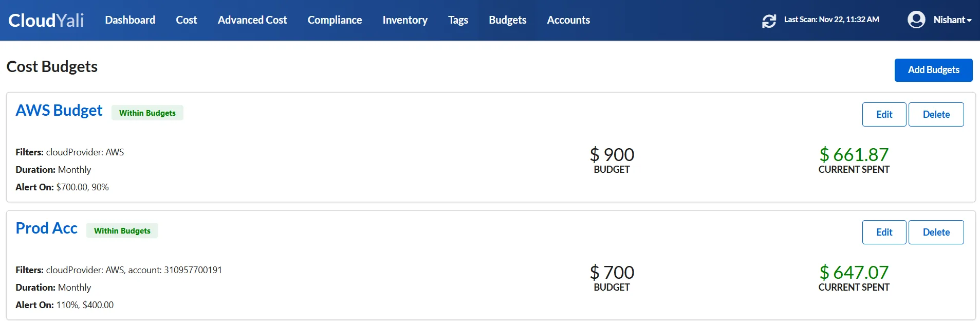This screenshot has width=980, height=321.
Task: Click the CloudYali logo
Action: click(x=46, y=20)
